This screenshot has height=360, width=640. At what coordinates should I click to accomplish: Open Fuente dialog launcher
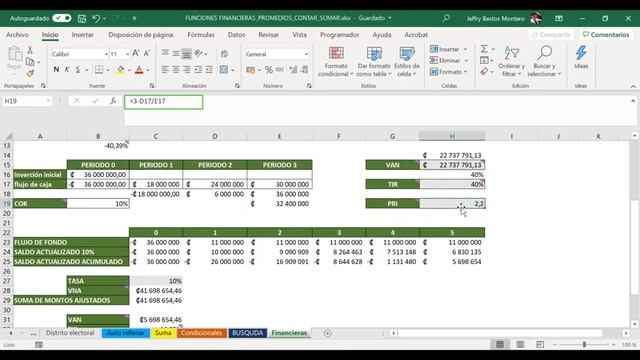pyautogui.click(x=152, y=86)
